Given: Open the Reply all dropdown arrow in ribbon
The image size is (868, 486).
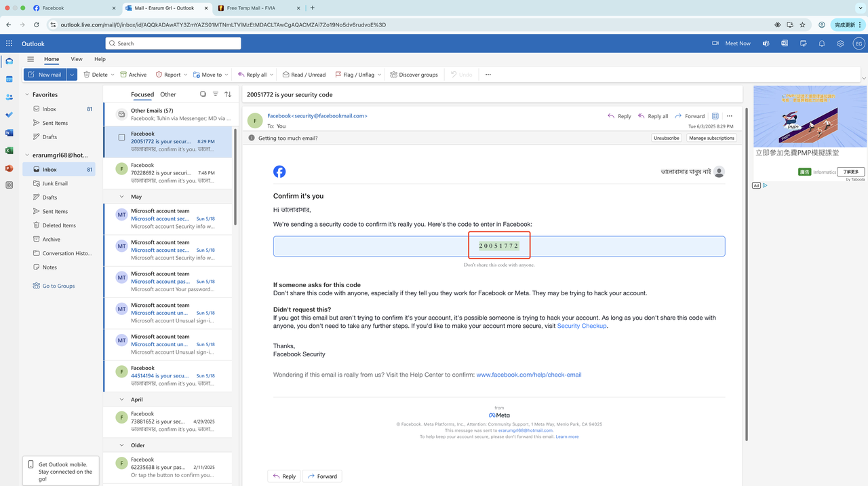Looking at the screenshot, I should point(272,75).
